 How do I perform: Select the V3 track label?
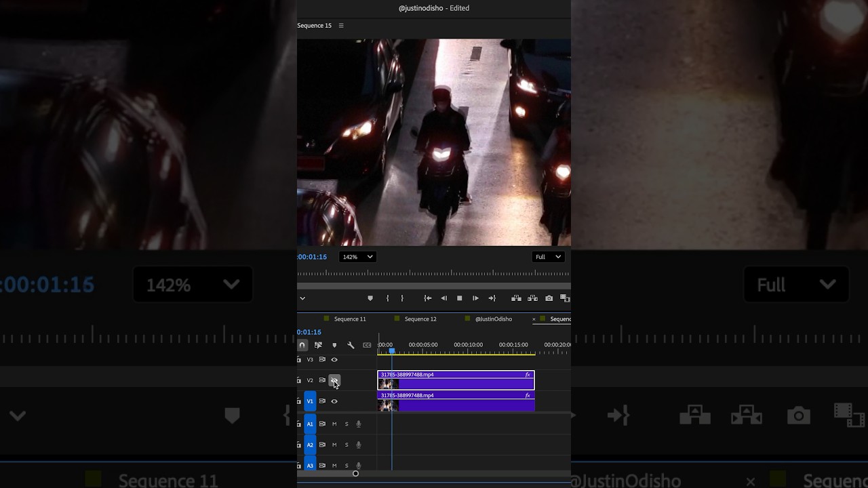pyautogui.click(x=310, y=360)
